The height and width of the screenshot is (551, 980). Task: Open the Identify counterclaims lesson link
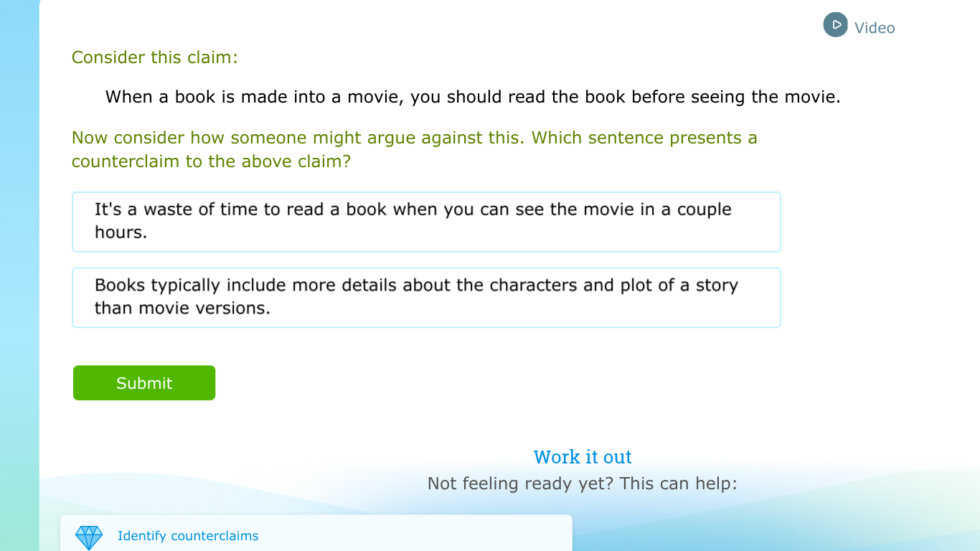188,536
